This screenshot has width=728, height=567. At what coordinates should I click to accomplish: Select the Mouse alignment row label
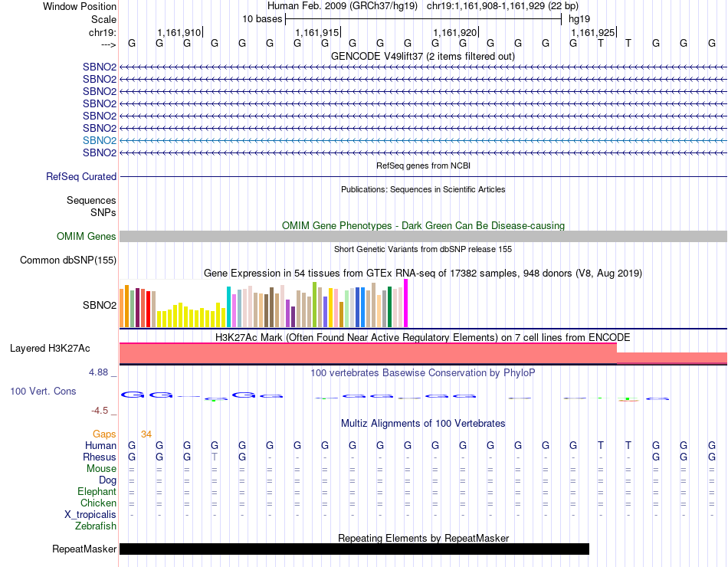click(x=101, y=469)
